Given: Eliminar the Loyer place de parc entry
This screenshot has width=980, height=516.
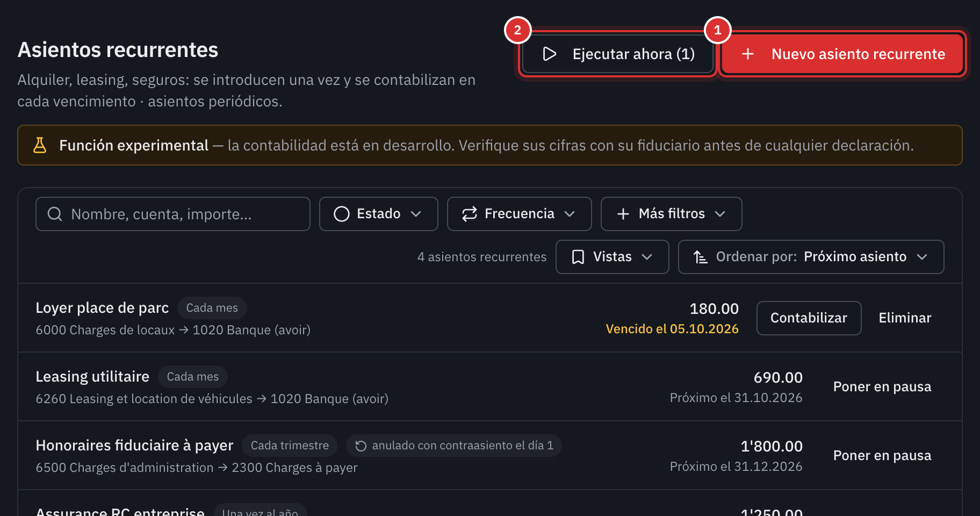Looking at the screenshot, I should tap(905, 318).
